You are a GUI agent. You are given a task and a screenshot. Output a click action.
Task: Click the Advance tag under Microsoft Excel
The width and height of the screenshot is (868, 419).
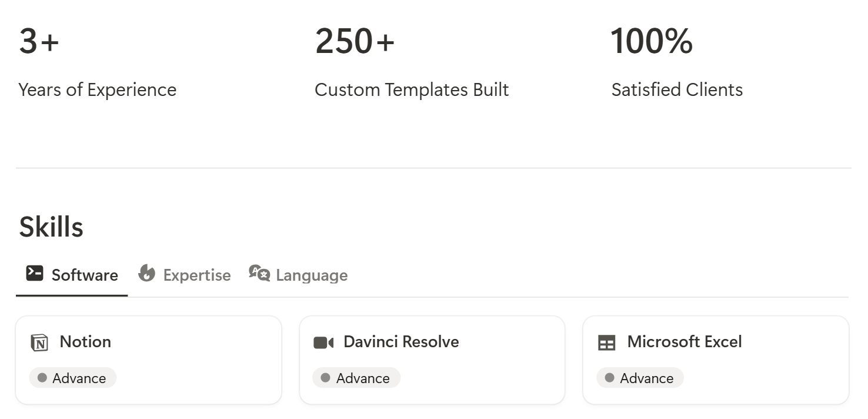(x=640, y=378)
